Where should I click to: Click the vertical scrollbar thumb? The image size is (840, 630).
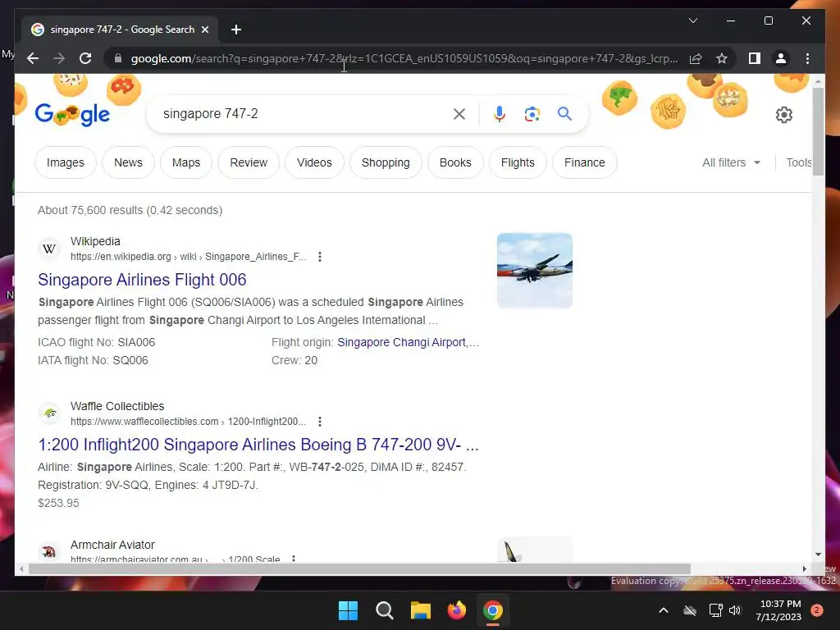coord(818,131)
